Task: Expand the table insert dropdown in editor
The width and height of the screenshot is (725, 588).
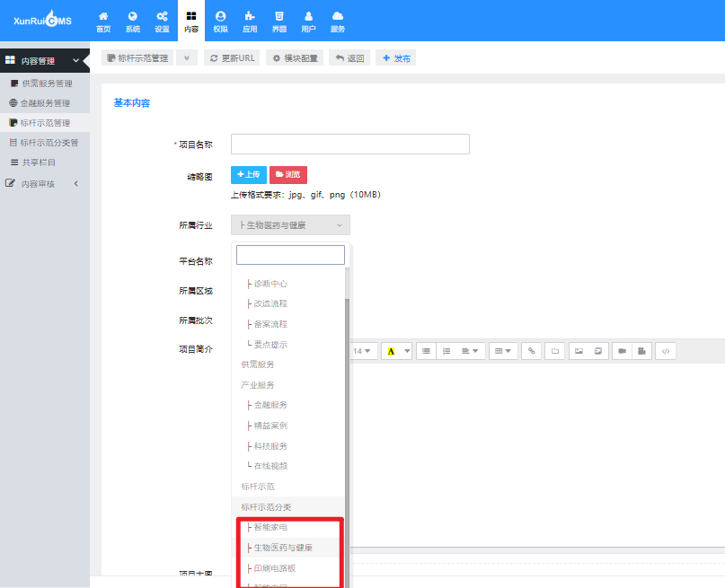Action: tap(503, 351)
